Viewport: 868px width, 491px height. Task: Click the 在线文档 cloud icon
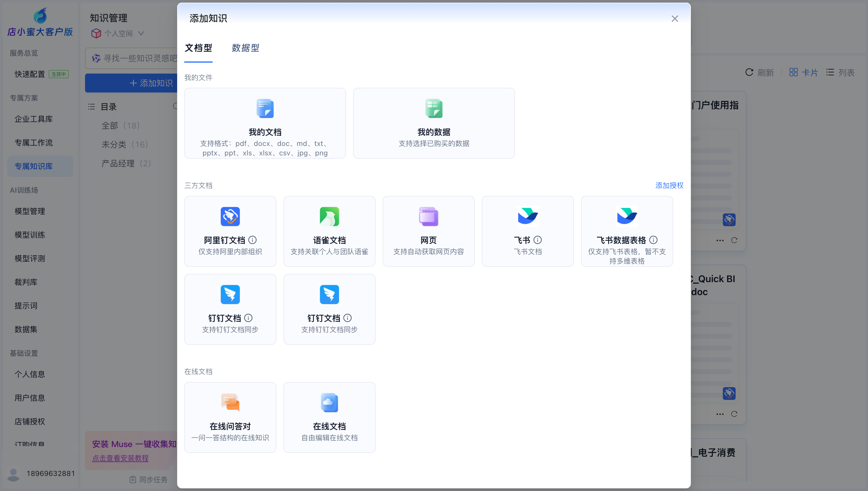(329, 402)
